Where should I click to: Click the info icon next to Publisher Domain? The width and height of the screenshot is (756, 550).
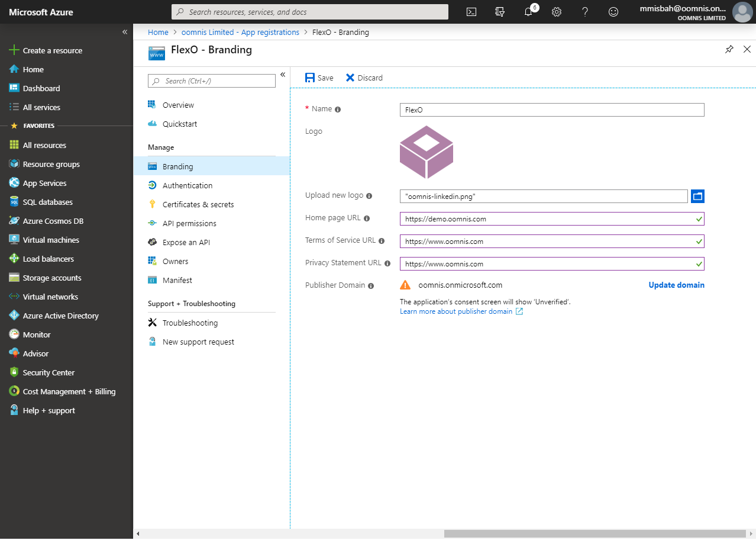371,286
